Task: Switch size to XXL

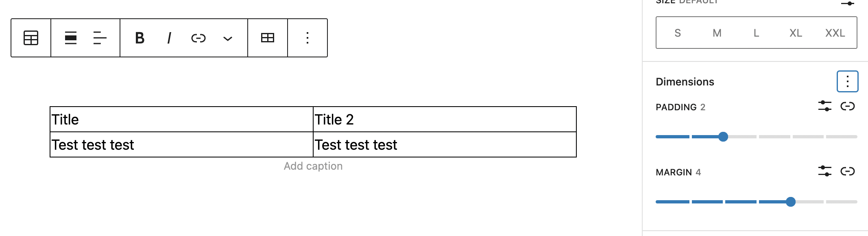Action: pyautogui.click(x=834, y=33)
